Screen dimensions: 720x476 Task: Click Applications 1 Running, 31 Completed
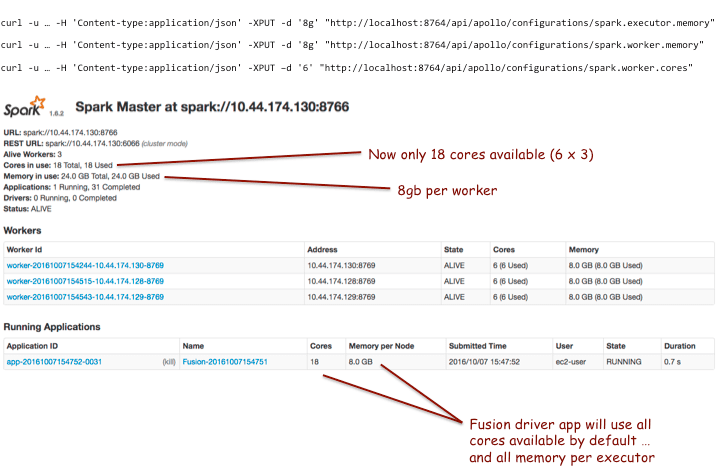[x=72, y=187]
